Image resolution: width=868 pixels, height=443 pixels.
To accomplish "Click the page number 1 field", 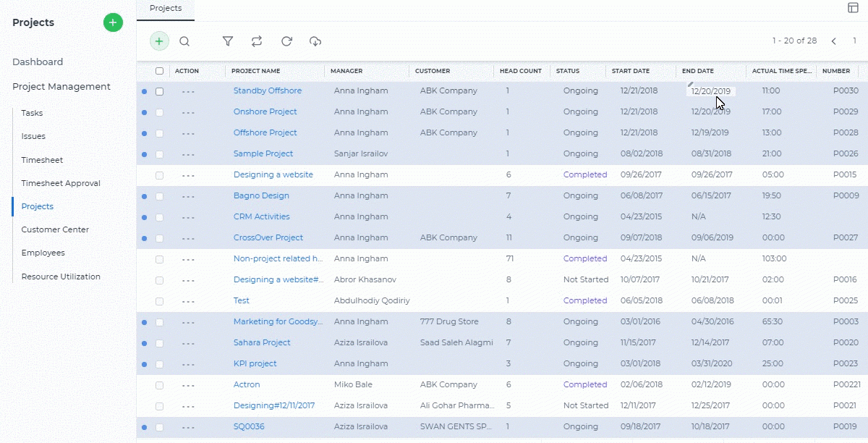I will pyautogui.click(x=854, y=41).
